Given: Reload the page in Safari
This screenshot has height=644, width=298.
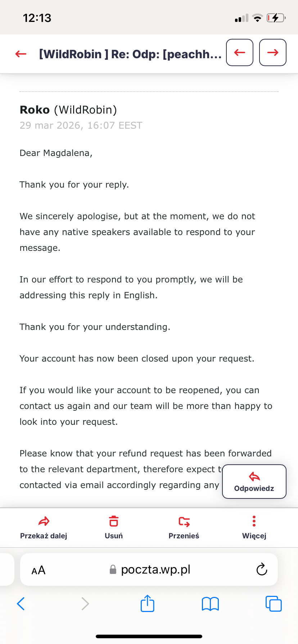Looking at the screenshot, I should tap(262, 569).
